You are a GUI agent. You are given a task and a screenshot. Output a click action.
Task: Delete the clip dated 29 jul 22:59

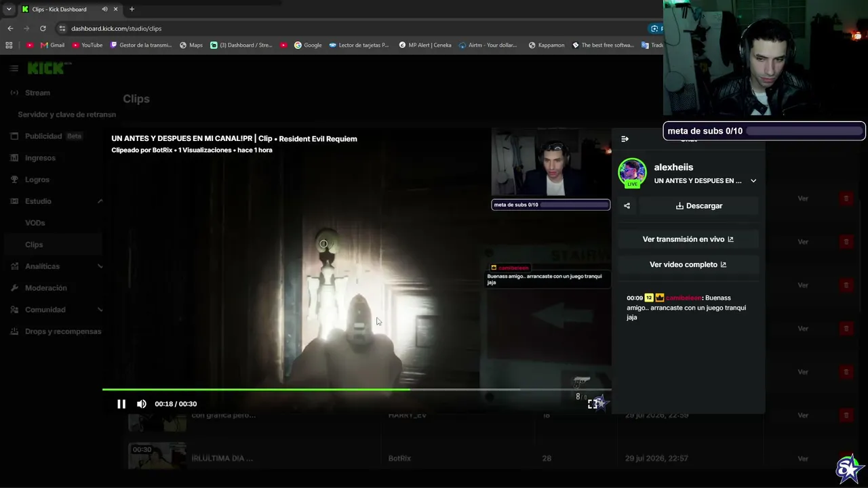(846, 415)
